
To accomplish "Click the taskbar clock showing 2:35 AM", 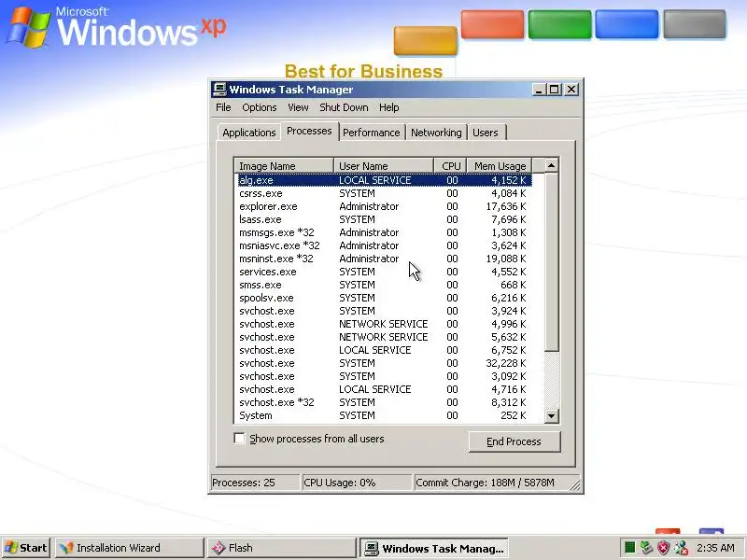I will click(716, 548).
